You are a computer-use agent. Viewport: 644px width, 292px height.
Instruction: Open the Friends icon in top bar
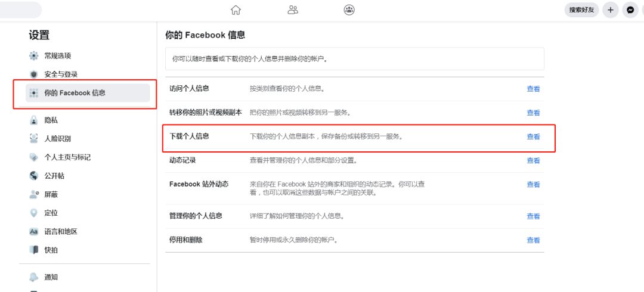[x=292, y=10]
